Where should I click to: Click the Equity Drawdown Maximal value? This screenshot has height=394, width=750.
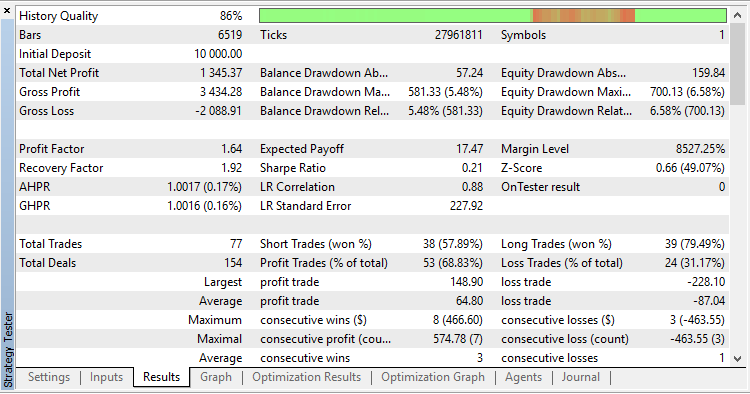click(x=687, y=92)
